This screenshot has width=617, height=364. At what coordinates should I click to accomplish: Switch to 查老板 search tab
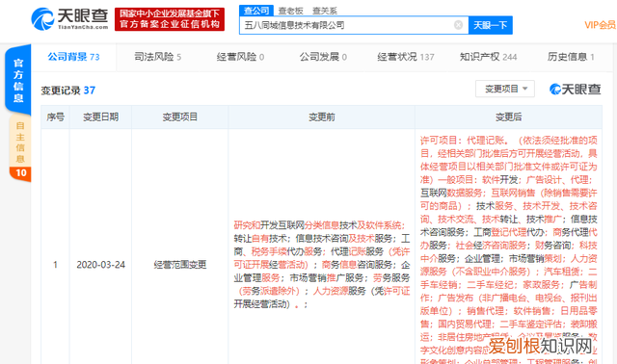tap(290, 11)
